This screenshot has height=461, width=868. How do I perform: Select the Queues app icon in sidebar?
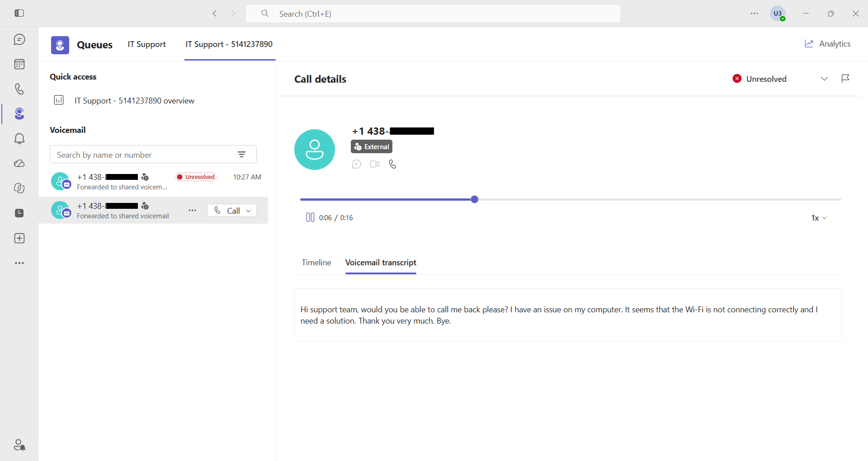point(19,114)
